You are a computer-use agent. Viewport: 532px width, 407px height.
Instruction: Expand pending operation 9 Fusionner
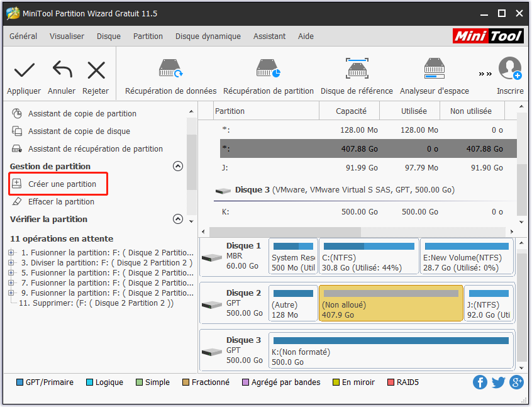[x=11, y=293]
